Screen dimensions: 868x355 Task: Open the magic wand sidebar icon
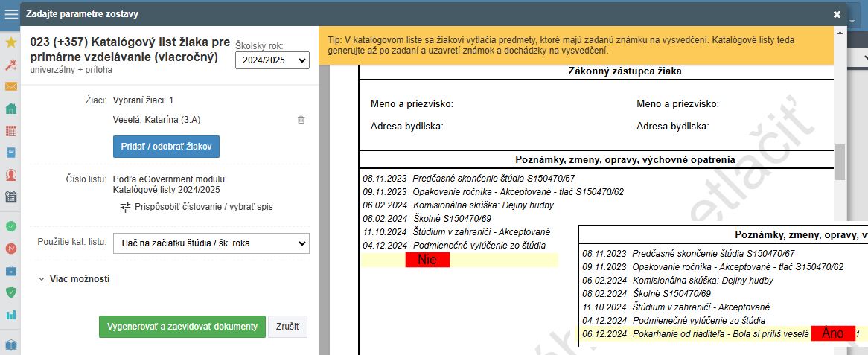(x=10, y=65)
